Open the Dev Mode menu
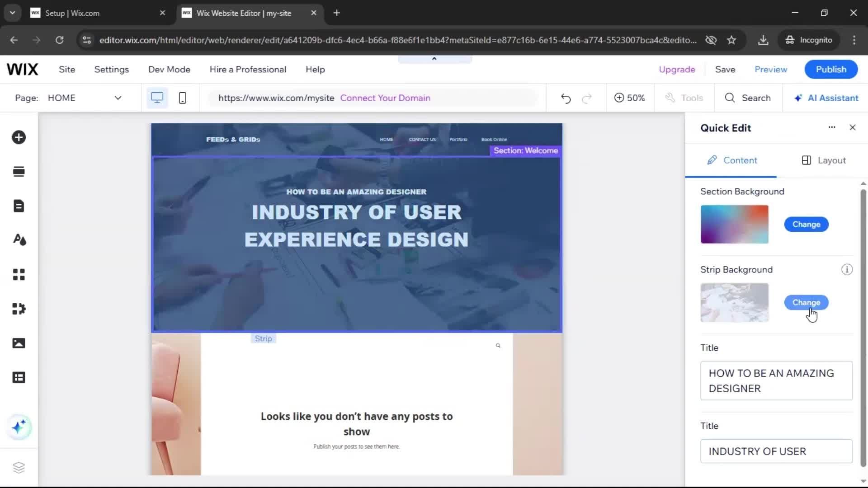 point(169,70)
